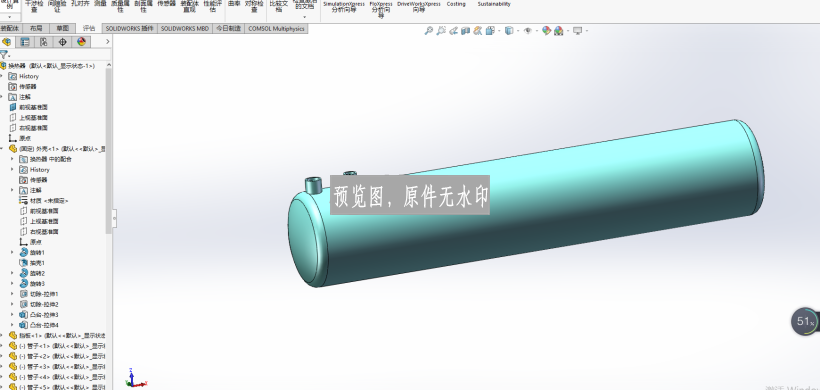820x390 pixels.
Task: Show more manager tabs with right arrow
Action: pyautogui.click(x=108, y=42)
